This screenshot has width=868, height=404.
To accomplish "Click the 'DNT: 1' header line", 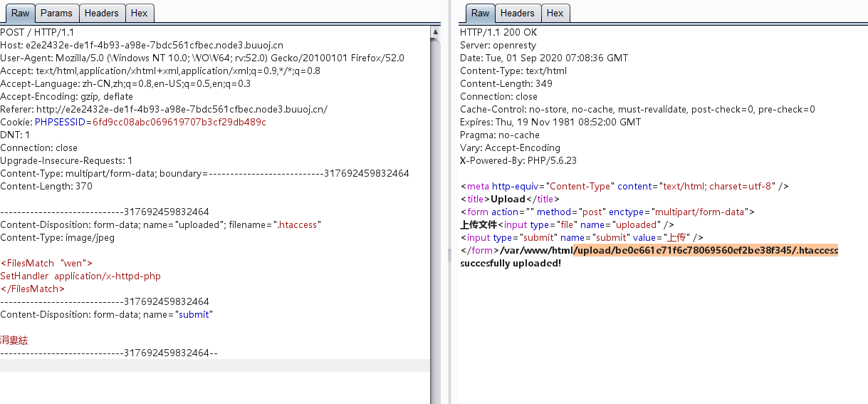I will tap(15, 135).
